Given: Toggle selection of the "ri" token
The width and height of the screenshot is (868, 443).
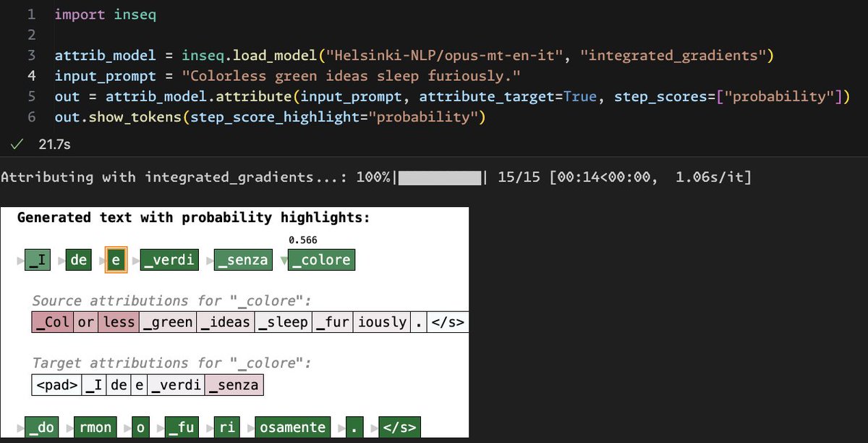Looking at the screenshot, I should tap(226, 427).
